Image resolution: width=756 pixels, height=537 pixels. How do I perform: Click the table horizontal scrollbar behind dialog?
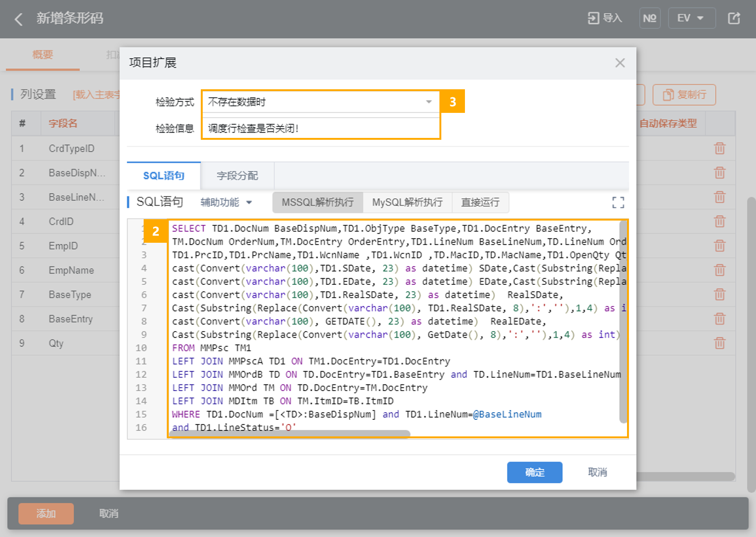686,476
